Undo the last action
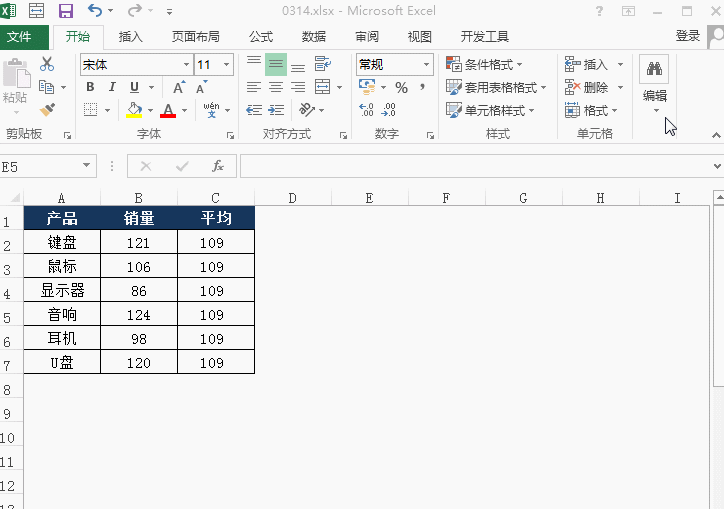 95,10
